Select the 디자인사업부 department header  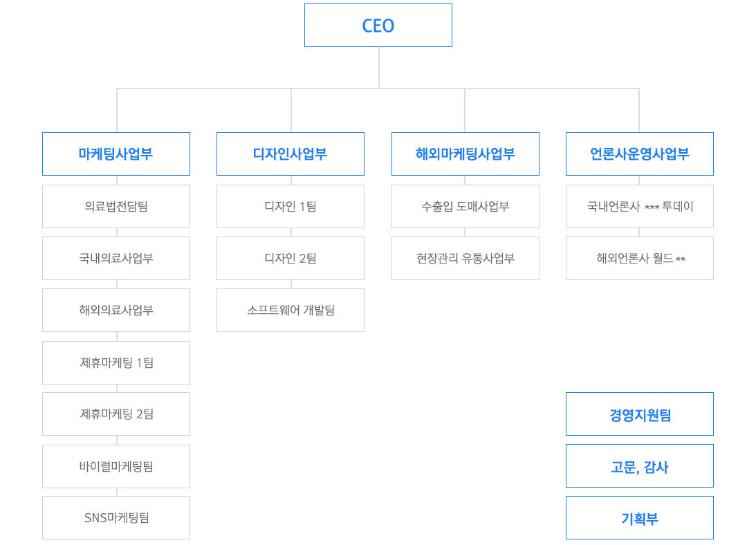click(x=291, y=154)
